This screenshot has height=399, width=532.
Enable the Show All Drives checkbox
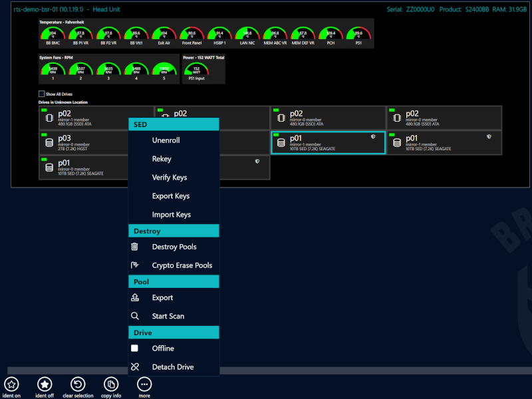coord(43,93)
